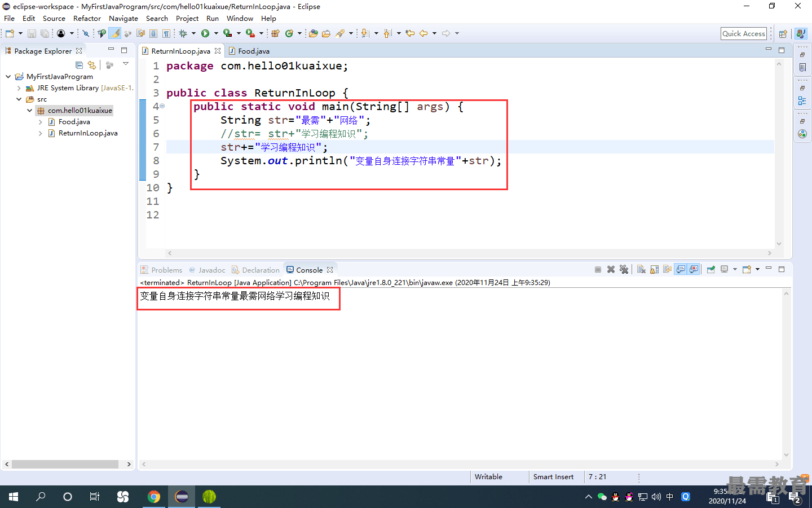
Task: Click the Terminate console button icon
Action: point(598,269)
